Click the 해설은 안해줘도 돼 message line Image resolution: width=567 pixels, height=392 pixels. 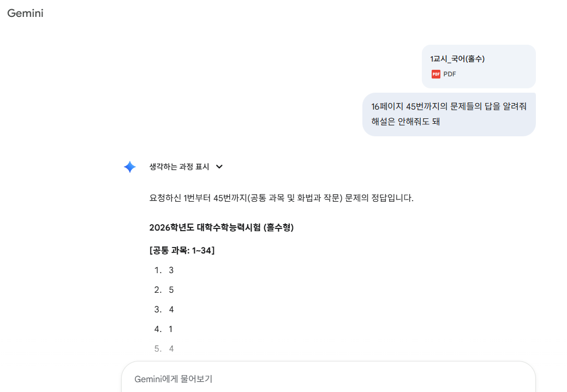point(405,122)
